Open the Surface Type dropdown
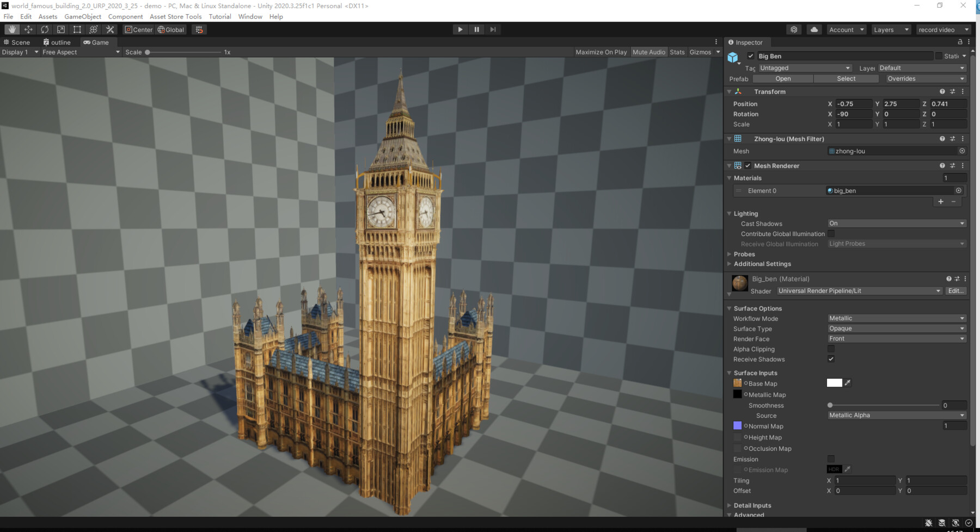 (x=896, y=328)
